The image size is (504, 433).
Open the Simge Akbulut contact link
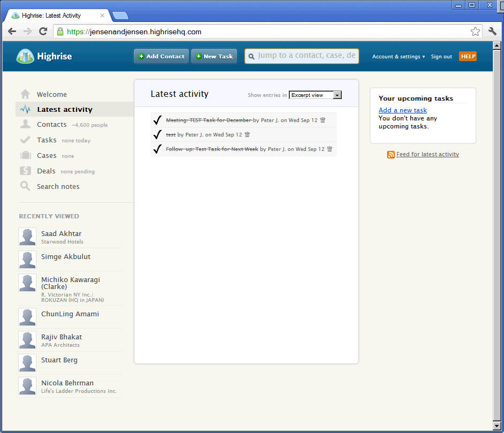pyautogui.click(x=66, y=257)
